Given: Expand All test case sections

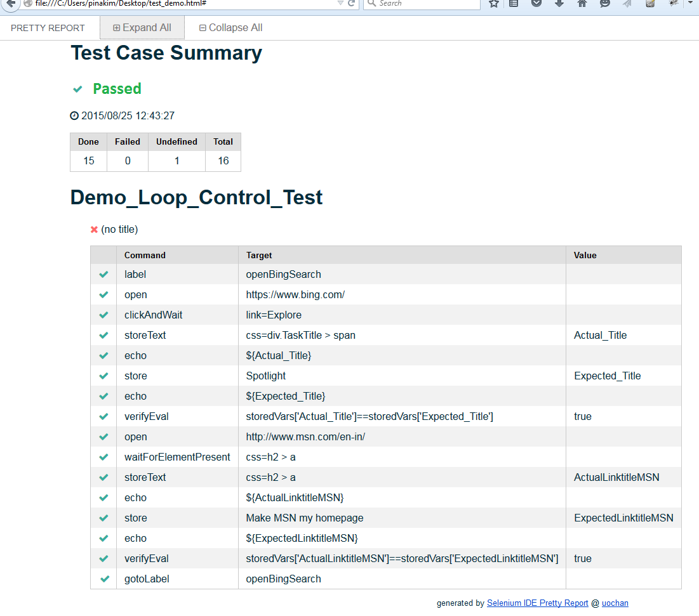Looking at the screenshot, I should click(142, 27).
